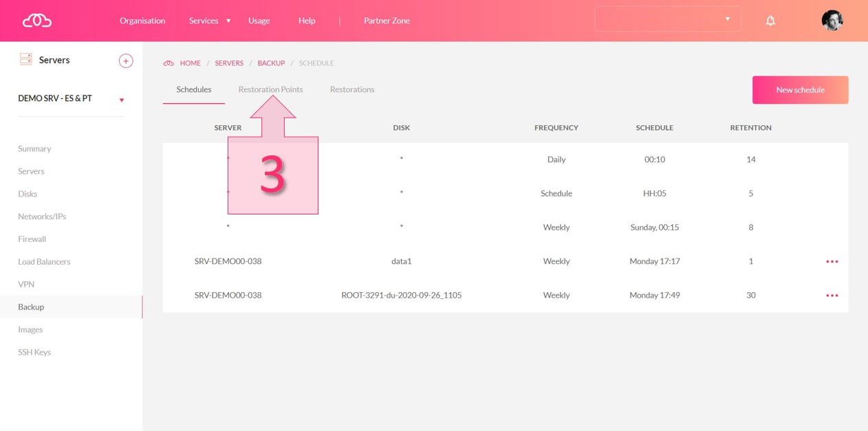Open the three-dot menu for the ROOT-3291 schedule
This screenshot has height=431, width=868.
coord(832,296)
